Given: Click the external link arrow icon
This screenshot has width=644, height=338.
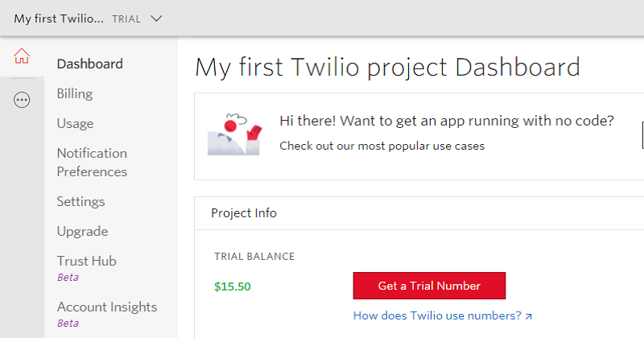Looking at the screenshot, I should [529, 316].
